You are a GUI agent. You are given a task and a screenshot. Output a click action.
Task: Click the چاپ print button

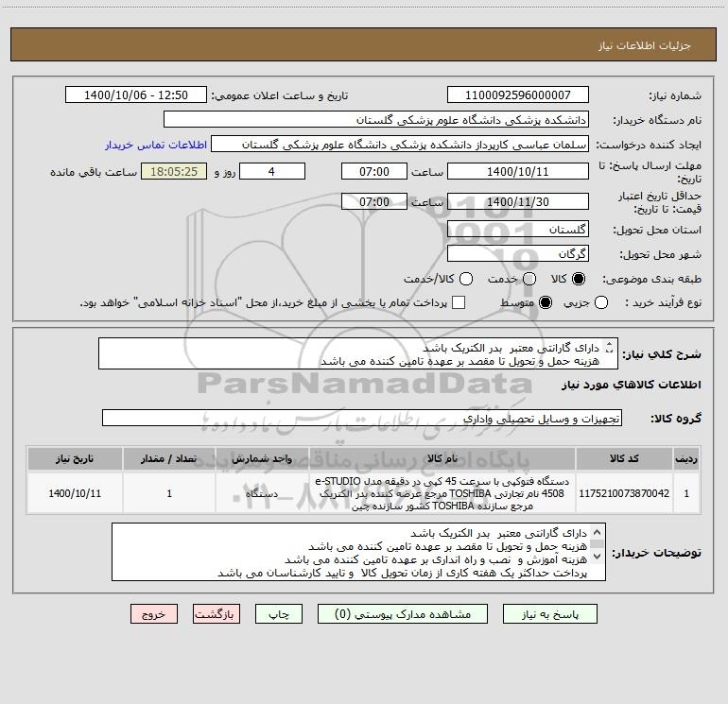[279, 614]
